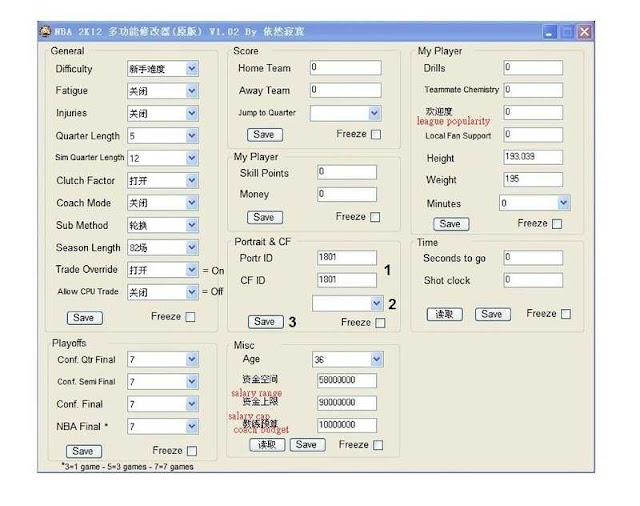Click the Height field showing 193.039
The image size is (640, 506).
click(533, 157)
